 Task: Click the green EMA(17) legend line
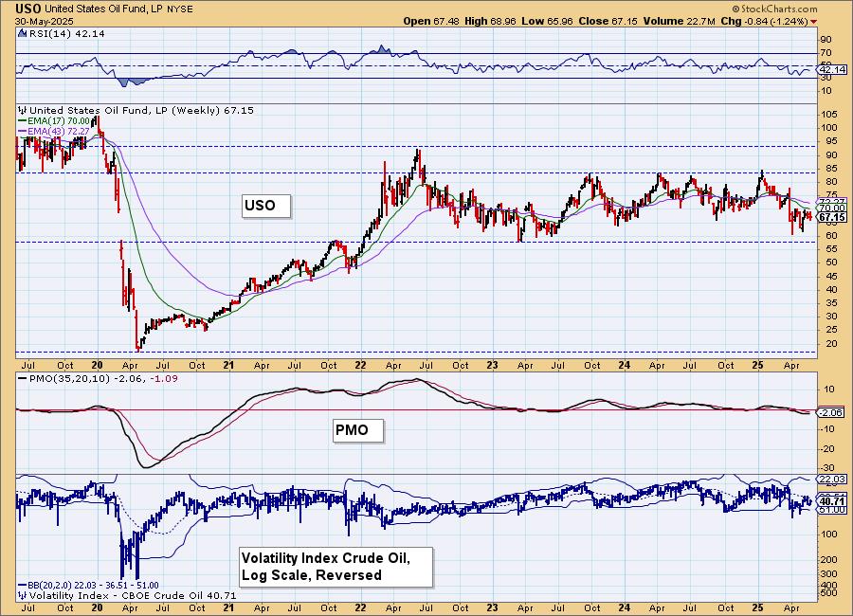pos(23,120)
